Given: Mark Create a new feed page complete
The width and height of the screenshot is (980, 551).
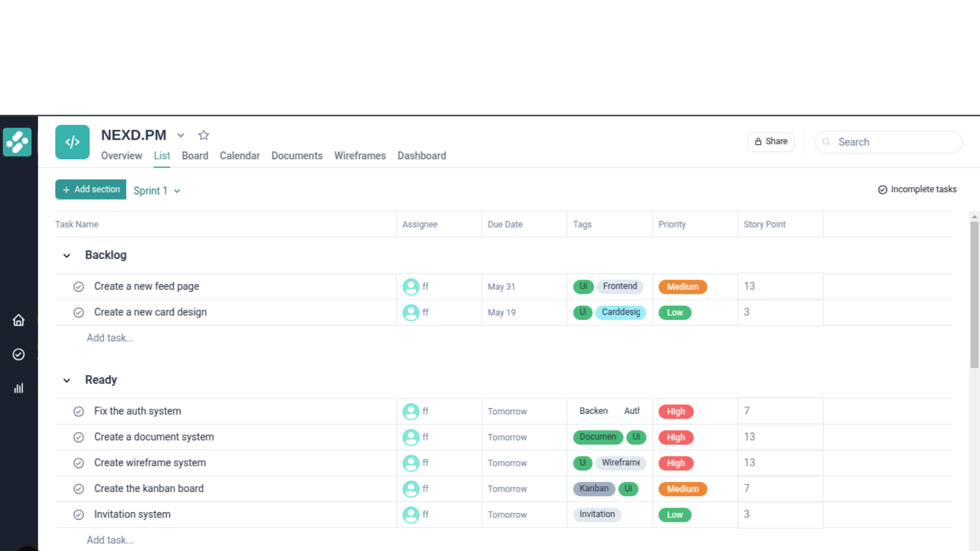Looking at the screenshot, I should coord(79,287).
